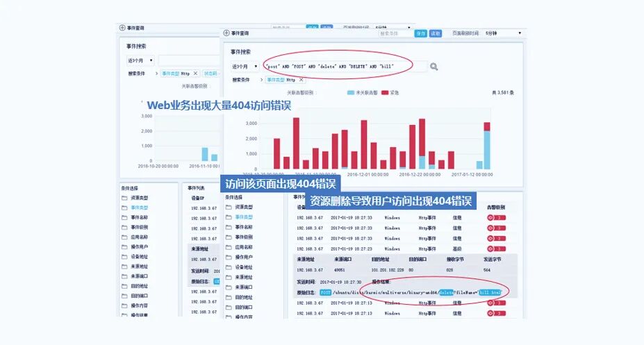Select 操作用户 in back window condition list
The height and width of the screenshot is (345, 644).
(139, 247)
